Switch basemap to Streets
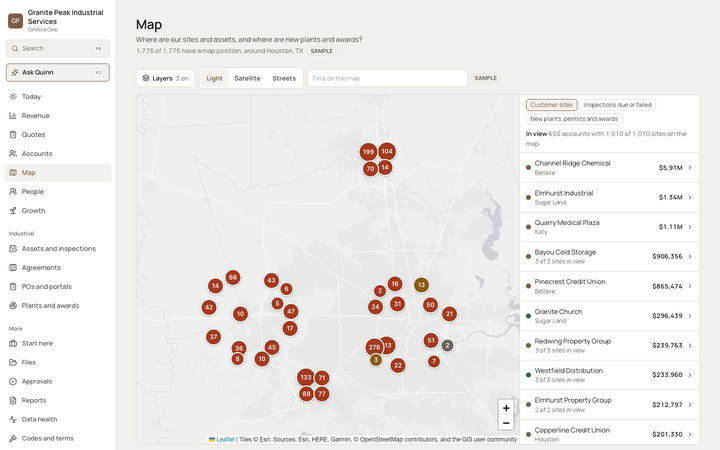 [x=284, y=79]
